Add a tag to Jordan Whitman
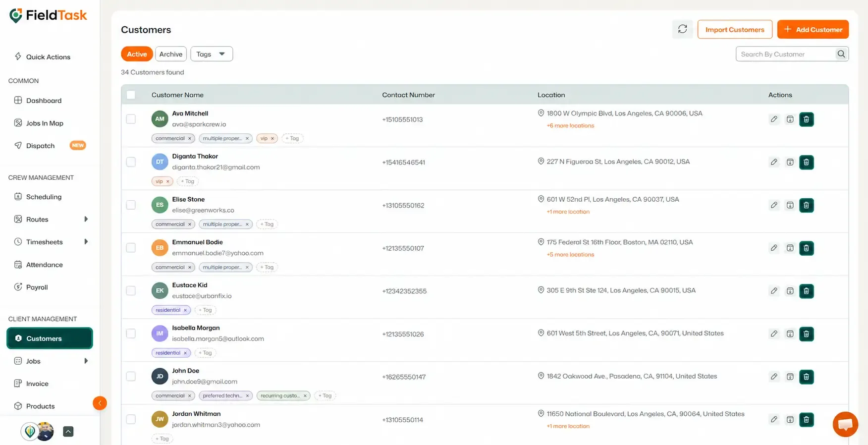Image resolution: width=868 pixels, height=445 pixels. (x=162, y=439)
